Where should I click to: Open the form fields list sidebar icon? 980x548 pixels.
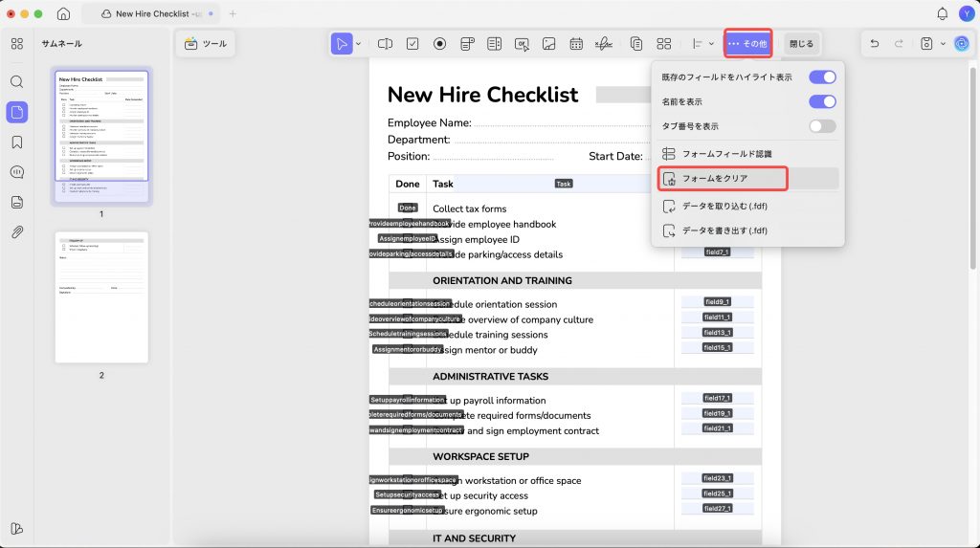point(17,203)
